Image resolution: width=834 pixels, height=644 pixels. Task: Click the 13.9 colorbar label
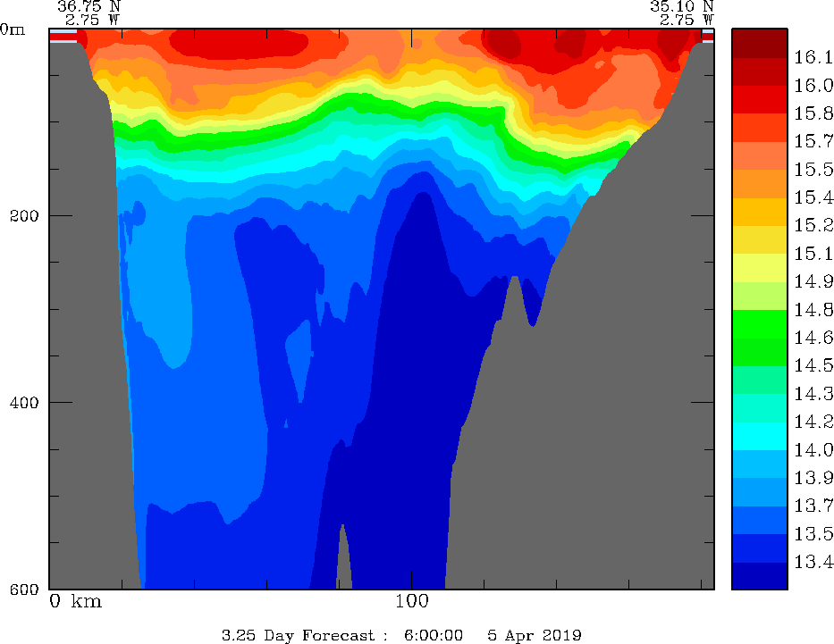click(813, 478)
